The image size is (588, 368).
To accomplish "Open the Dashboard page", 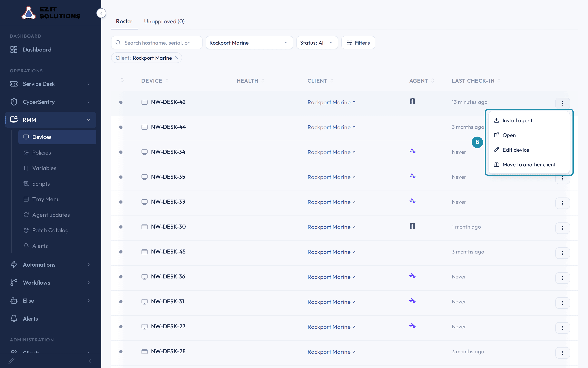I will [37, 50].
